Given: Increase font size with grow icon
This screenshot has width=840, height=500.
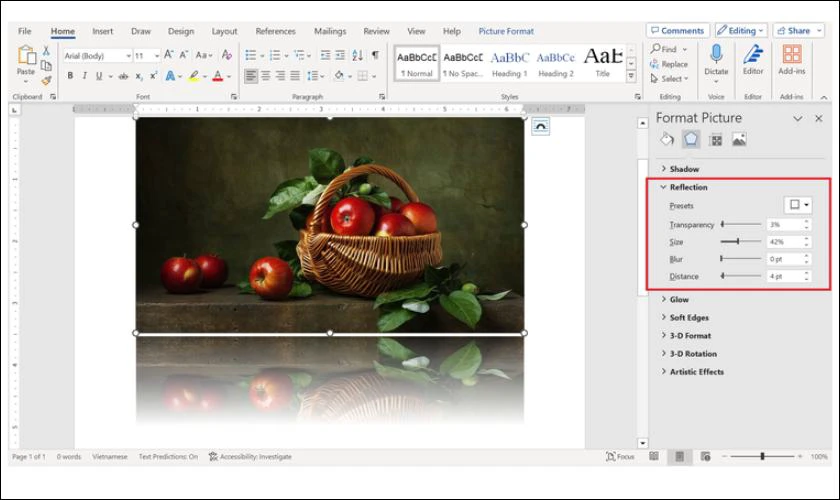Looking at the screenshot, I should pyautogui.click(x=168, y=55).
